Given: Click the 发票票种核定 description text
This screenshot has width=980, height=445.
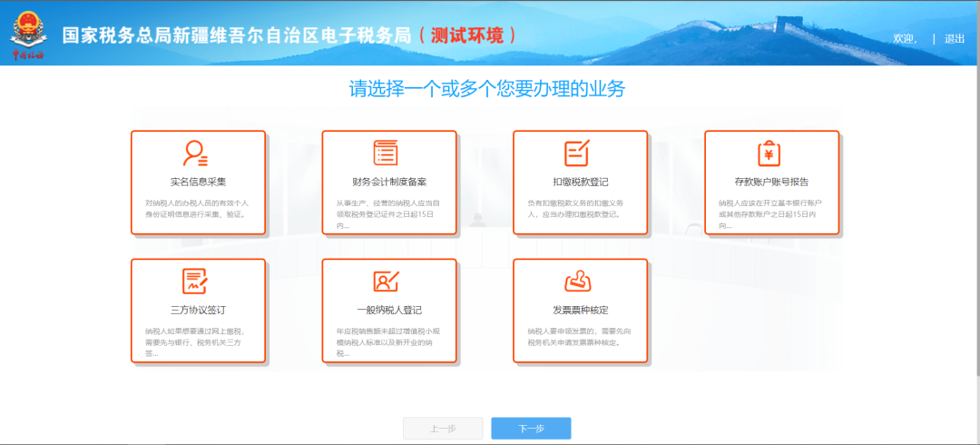Looking at the screenshot, I should point(579,337).
